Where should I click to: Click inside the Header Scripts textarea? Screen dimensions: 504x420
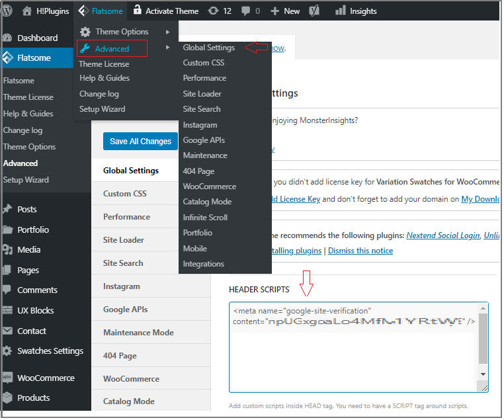click(x=353, y=347)
